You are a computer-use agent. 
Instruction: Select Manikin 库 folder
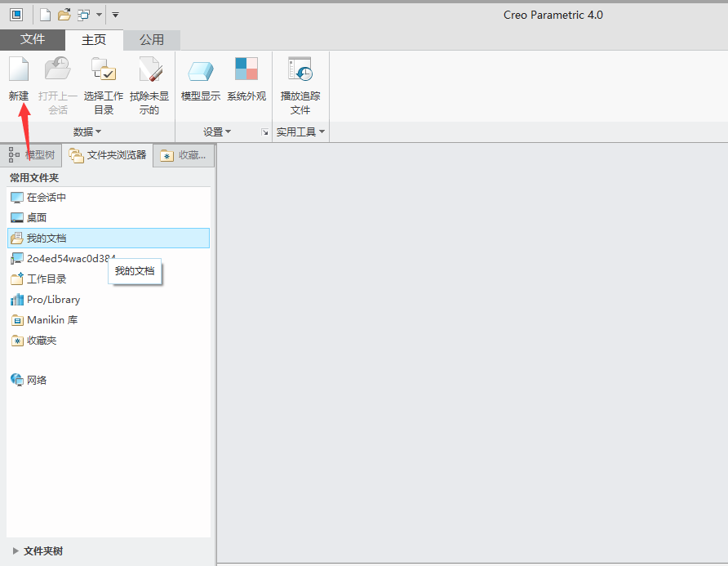point(109,319)
